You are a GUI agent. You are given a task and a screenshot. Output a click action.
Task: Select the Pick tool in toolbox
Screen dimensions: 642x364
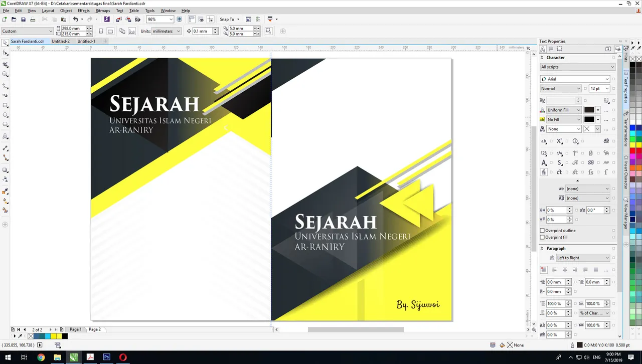point(6,43)
